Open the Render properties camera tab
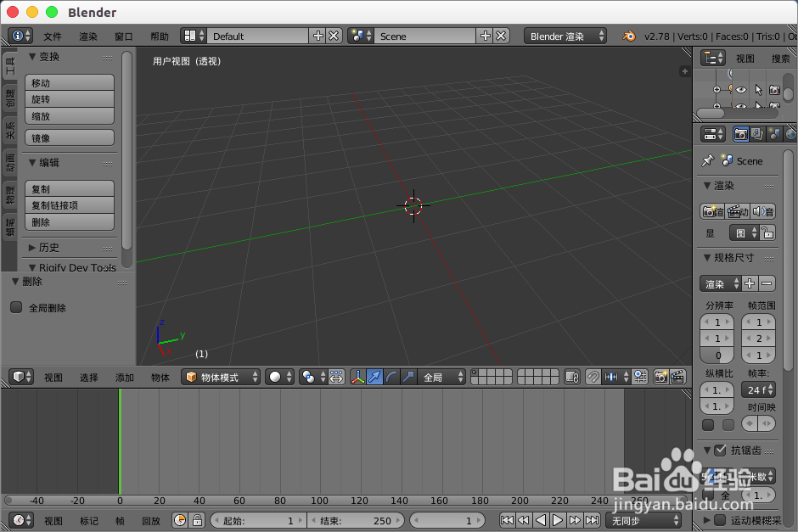The height and width of the screenshot is (532, 798). 741,133
